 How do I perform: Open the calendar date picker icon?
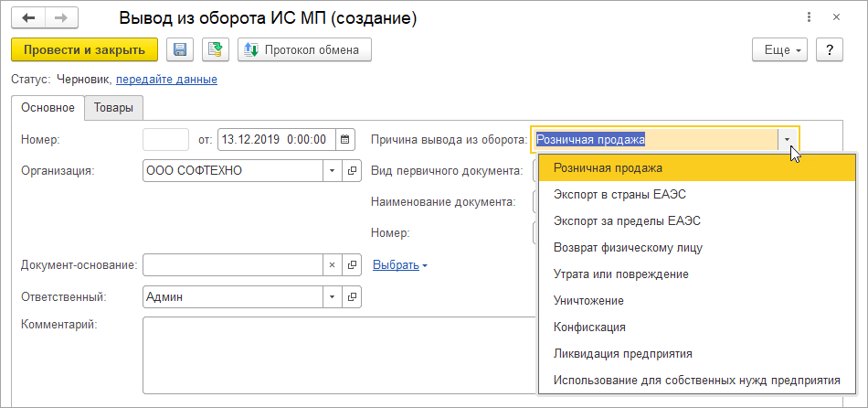(344, 140)
